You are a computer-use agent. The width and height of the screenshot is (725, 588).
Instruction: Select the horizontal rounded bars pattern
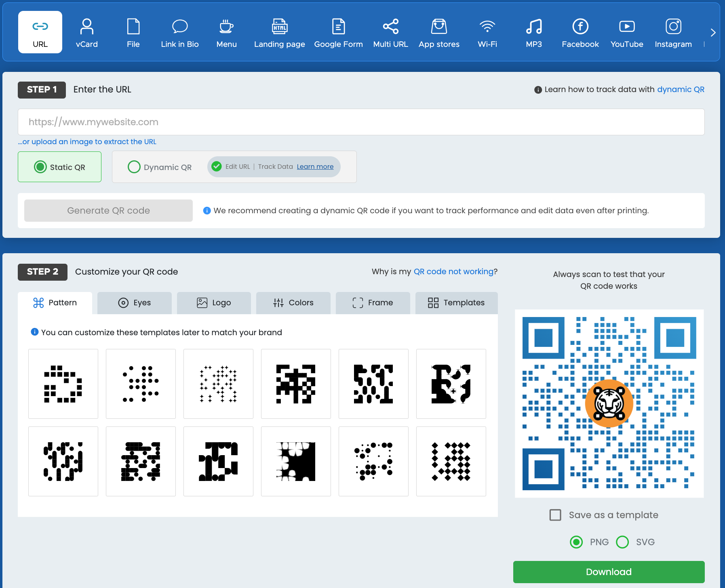click(141, 461)
